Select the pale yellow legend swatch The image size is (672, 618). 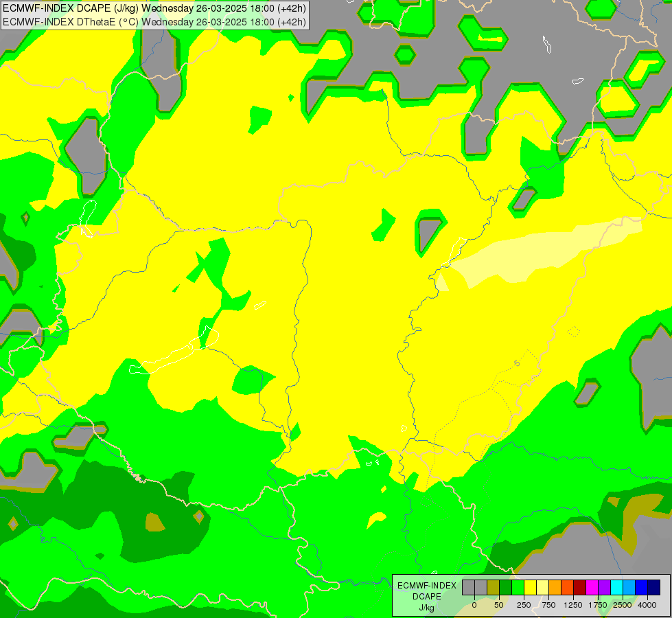pyautogui.click(x=542, y=588)
